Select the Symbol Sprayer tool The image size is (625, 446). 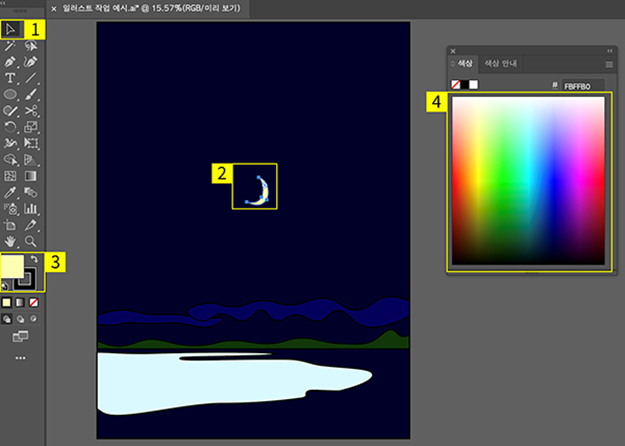click(x=10, y=209)
